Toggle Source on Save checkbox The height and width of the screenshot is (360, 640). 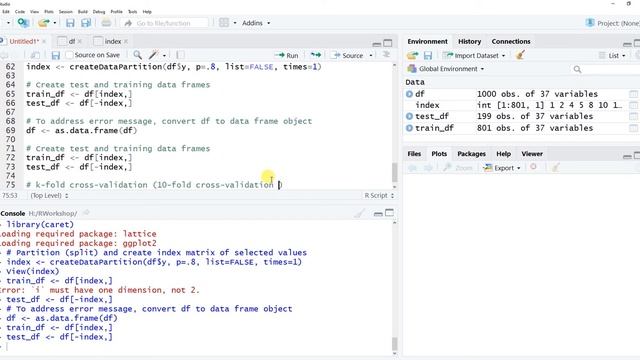tap(69, 55)
